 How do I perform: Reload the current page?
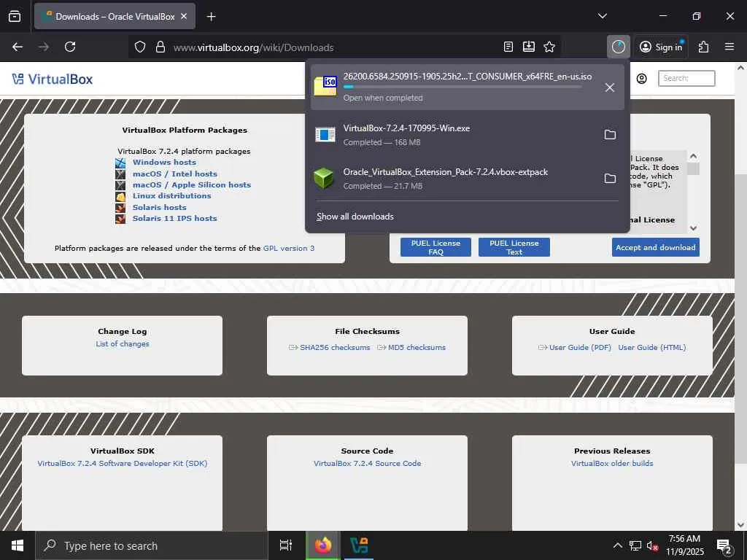(70, 47)
